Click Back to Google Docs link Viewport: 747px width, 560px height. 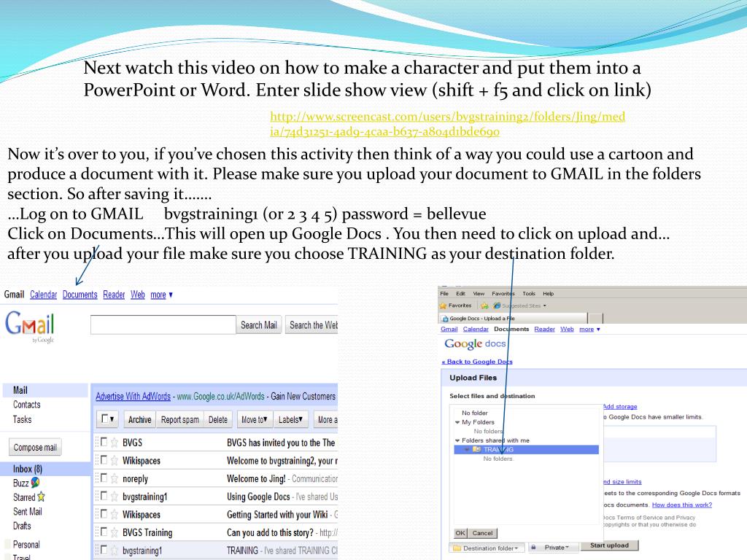point(477,362)
